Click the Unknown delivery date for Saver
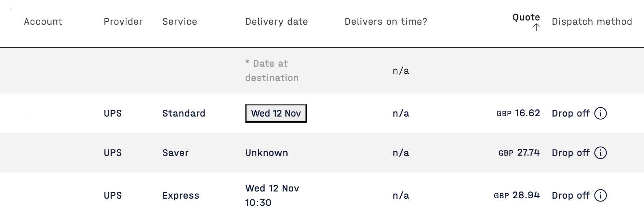This screenshot has width=644, height=213. coord(266,153)
